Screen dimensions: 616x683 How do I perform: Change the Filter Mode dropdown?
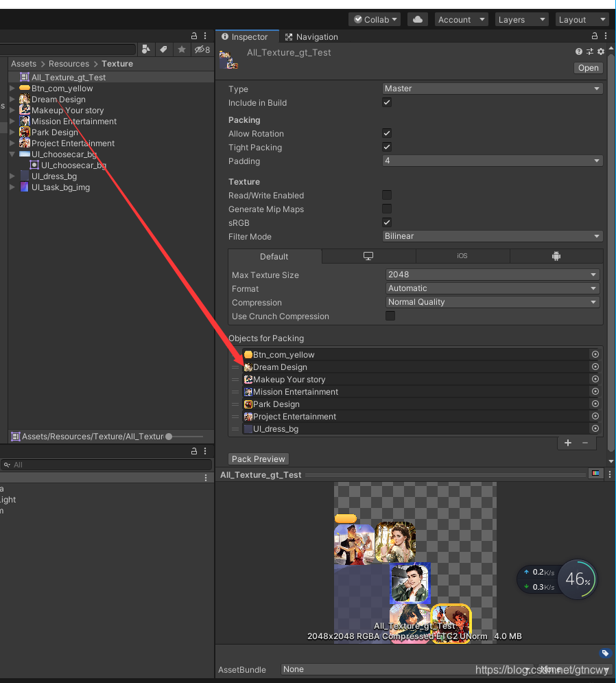pyautogui.click(x=492, y=236)
